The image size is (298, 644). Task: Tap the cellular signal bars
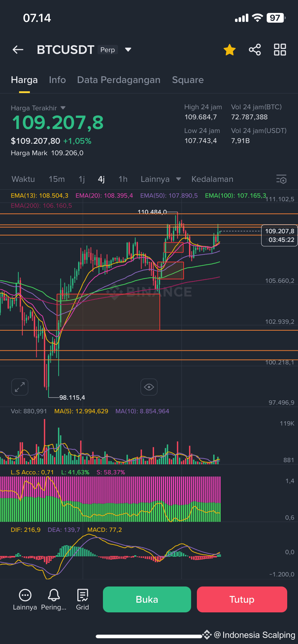point(241,18)
